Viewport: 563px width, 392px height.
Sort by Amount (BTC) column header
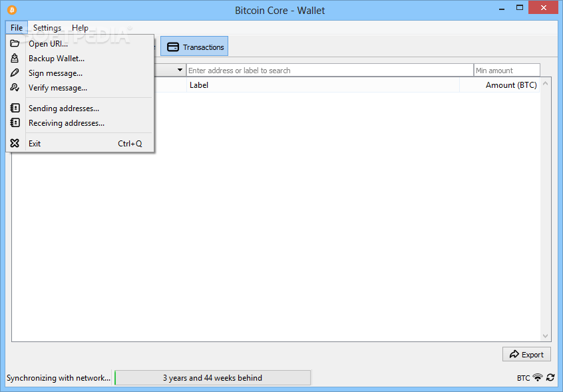[x=500, y=85]
